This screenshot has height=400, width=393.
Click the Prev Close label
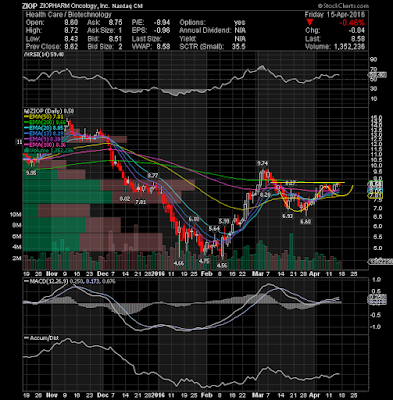point(43,47)
